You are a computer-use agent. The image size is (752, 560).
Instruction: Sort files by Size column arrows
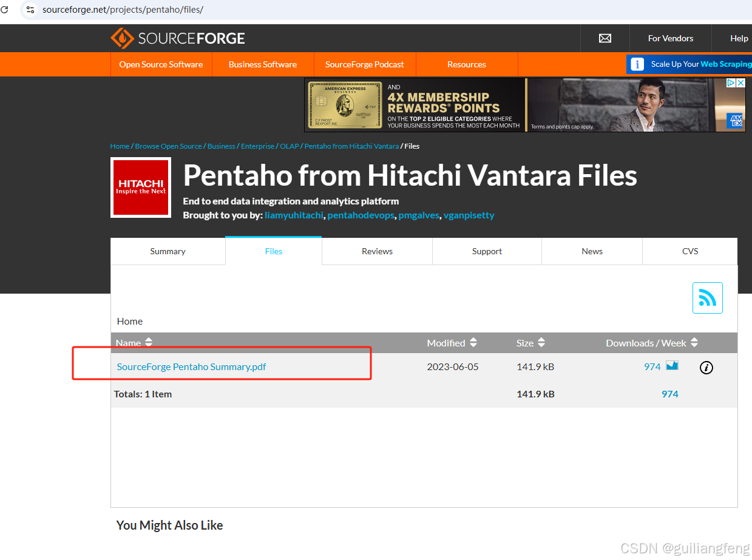[x=541, y=343]
